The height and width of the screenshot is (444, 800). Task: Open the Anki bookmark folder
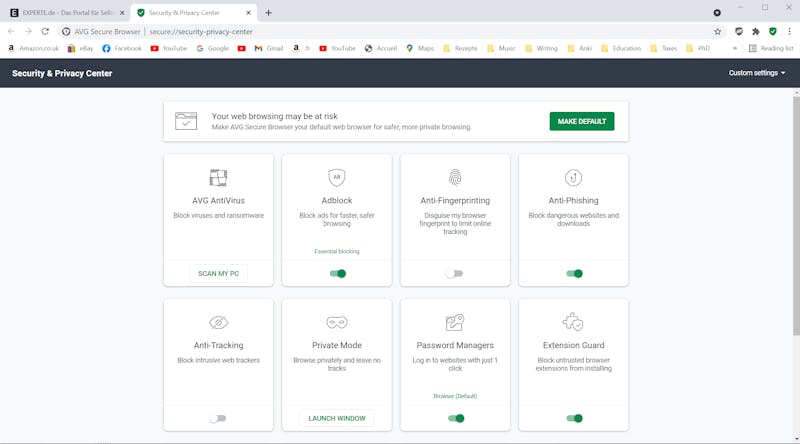[x=579, y=48]
